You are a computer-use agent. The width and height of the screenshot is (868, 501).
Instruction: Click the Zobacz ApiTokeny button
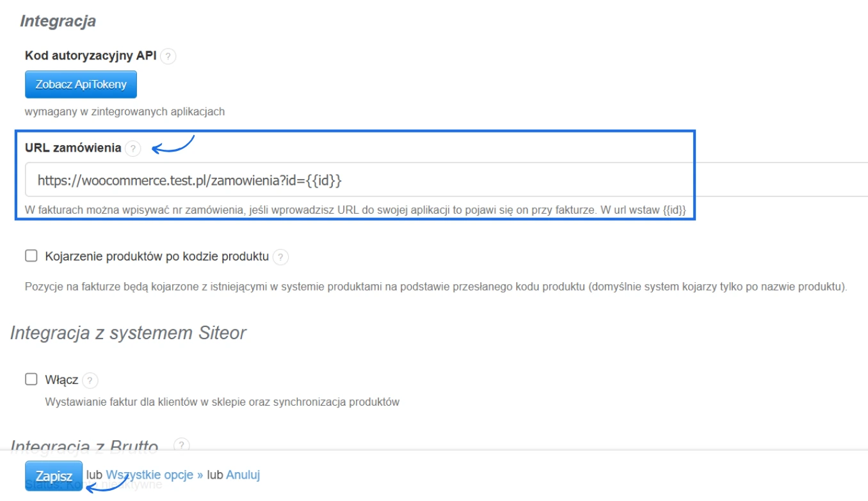click(81, 84)
